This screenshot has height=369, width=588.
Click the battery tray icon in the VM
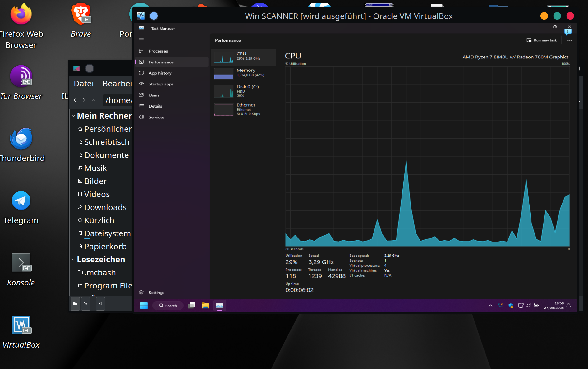[x=536, y=306]
